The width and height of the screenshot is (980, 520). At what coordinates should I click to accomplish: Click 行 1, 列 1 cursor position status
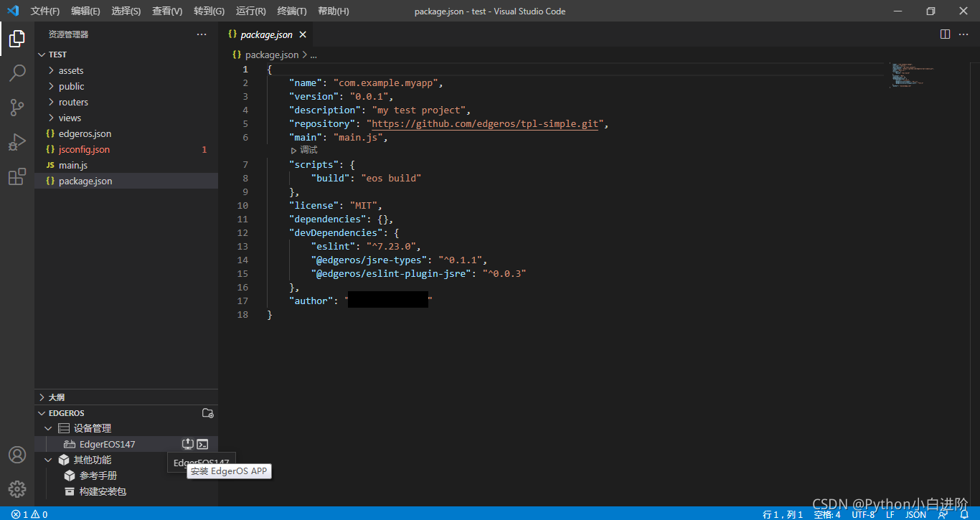click(x=783, y=514)
